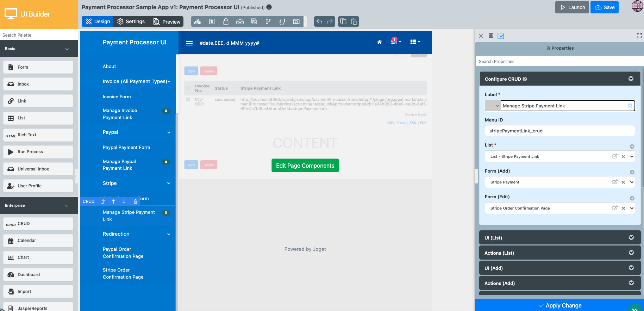Move the CRUD element down with arrow

pyautogui.click(x=124, y=201)
